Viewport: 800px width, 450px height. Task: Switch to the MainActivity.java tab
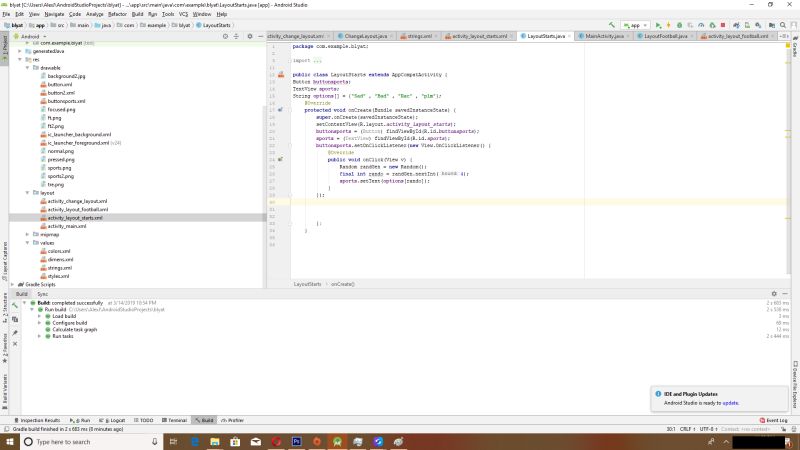coord(604,36)
